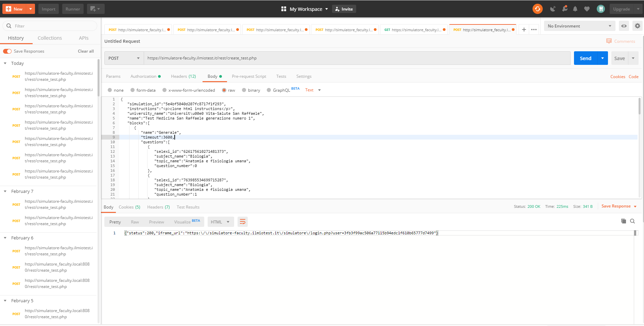Open the notifications bell icon
This screenshot has width=644, height=326.
(575, 9)
